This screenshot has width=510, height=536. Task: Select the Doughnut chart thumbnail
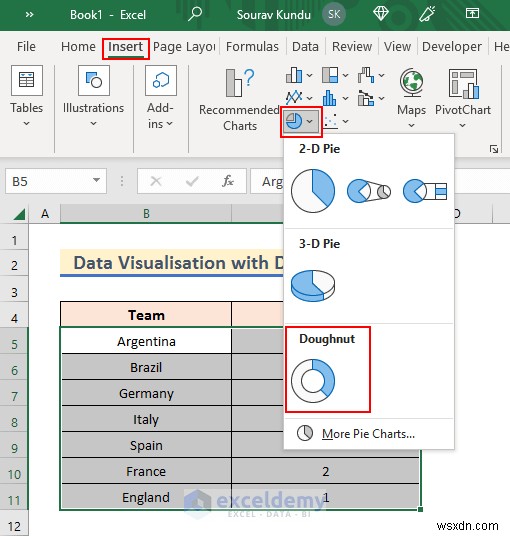pos(313,381)
